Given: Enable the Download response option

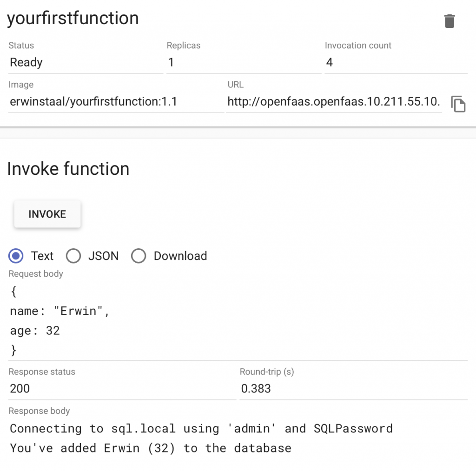Looking at the screenshot, I should (x=139, y=256).
